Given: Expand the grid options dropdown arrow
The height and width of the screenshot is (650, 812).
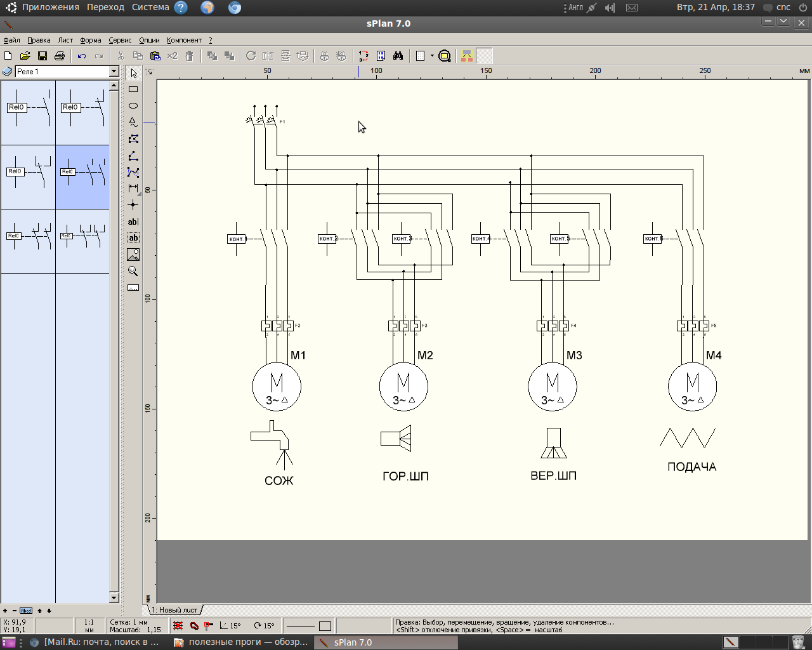Looking at the screenshot, I should tap(432, 56).
